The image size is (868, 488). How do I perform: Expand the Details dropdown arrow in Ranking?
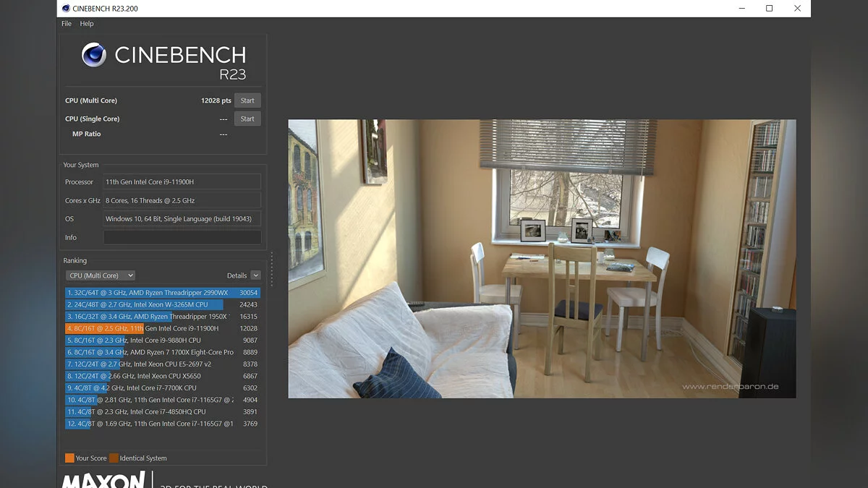coord(255,275)
